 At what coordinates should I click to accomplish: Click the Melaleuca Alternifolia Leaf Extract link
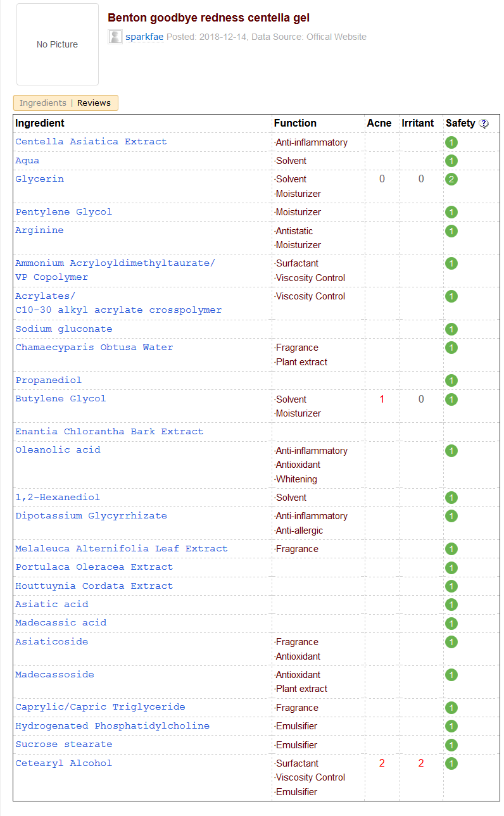tap(122, 549)
